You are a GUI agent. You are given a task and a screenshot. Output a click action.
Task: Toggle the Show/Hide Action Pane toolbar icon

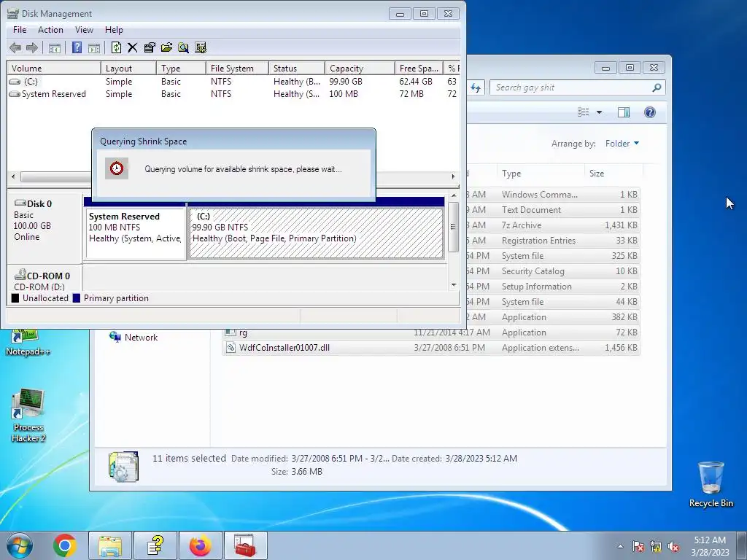coord(94,47)
